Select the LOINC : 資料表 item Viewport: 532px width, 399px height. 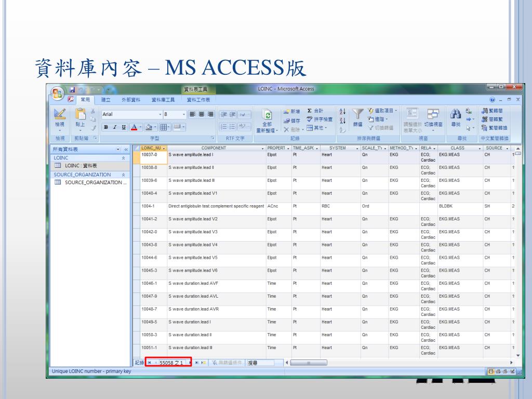click(x=90, y=166)
